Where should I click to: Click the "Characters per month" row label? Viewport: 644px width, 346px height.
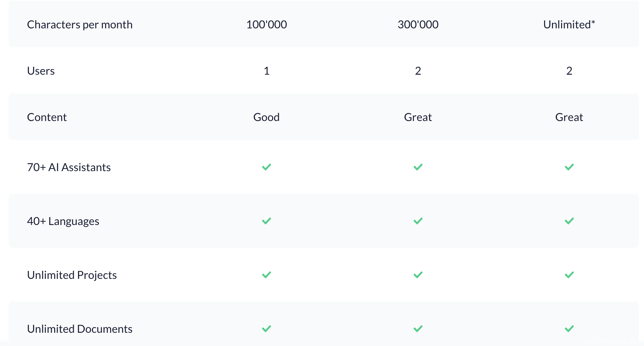click(x=80, y=25)
